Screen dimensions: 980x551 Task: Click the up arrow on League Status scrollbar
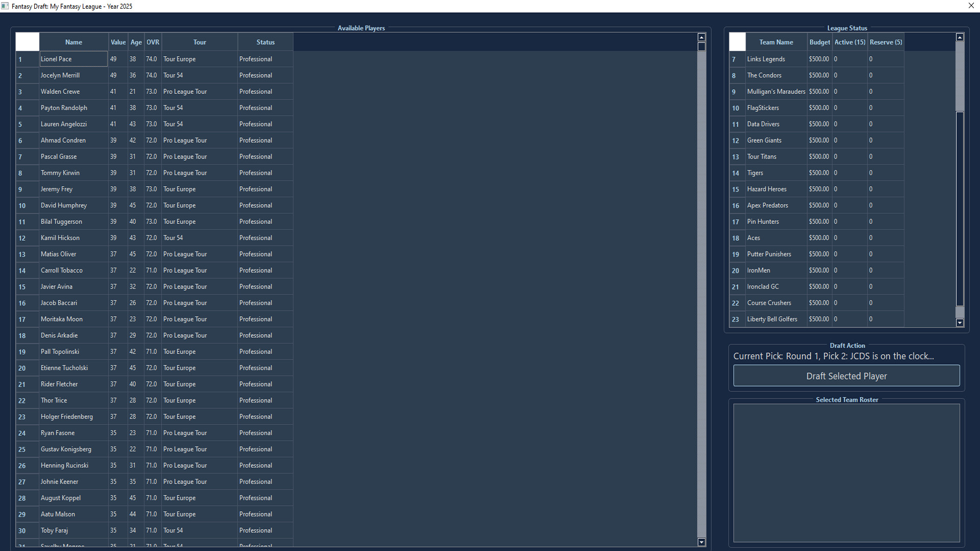point(960,37)
